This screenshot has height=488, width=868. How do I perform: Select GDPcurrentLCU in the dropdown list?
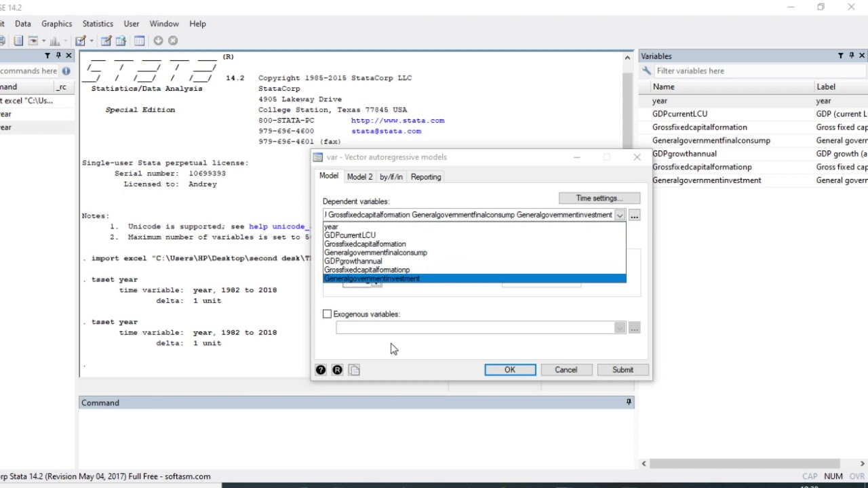point(475,235)
